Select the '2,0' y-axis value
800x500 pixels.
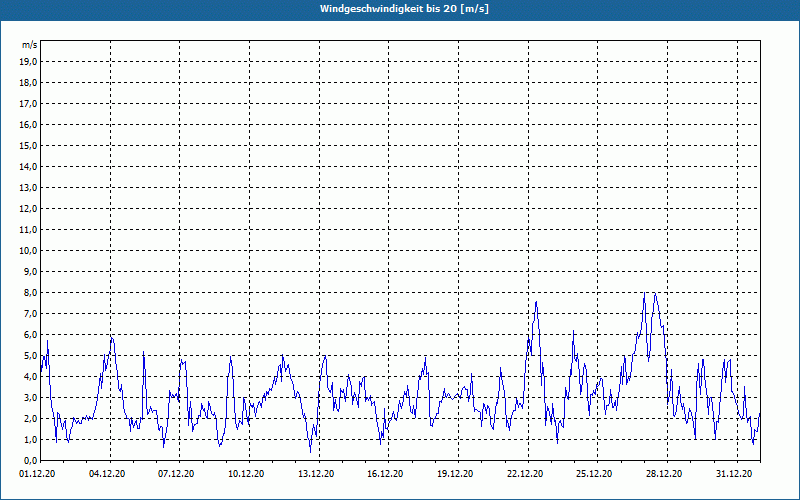[30, 418]
